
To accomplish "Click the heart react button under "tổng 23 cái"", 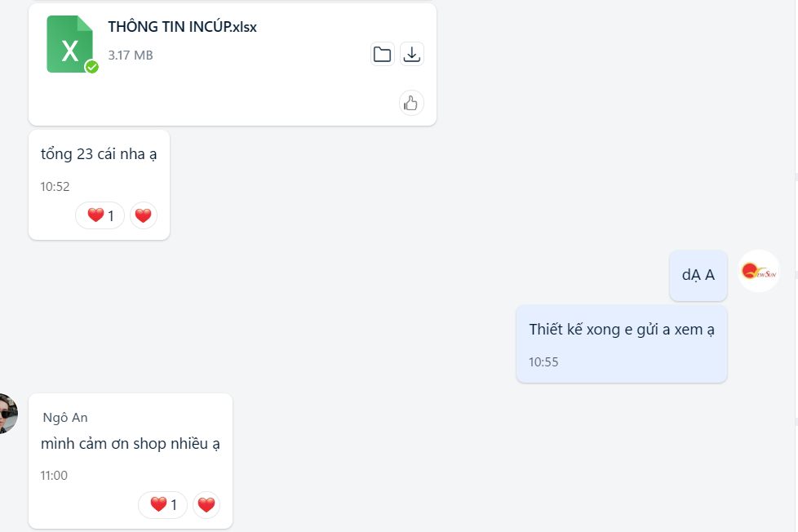I will coord(144,215).
